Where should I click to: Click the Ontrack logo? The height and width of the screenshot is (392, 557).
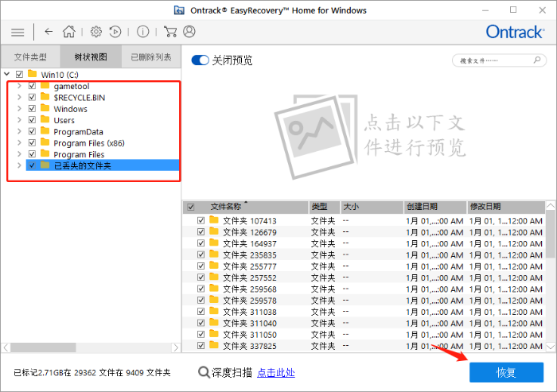coord(515,32)
